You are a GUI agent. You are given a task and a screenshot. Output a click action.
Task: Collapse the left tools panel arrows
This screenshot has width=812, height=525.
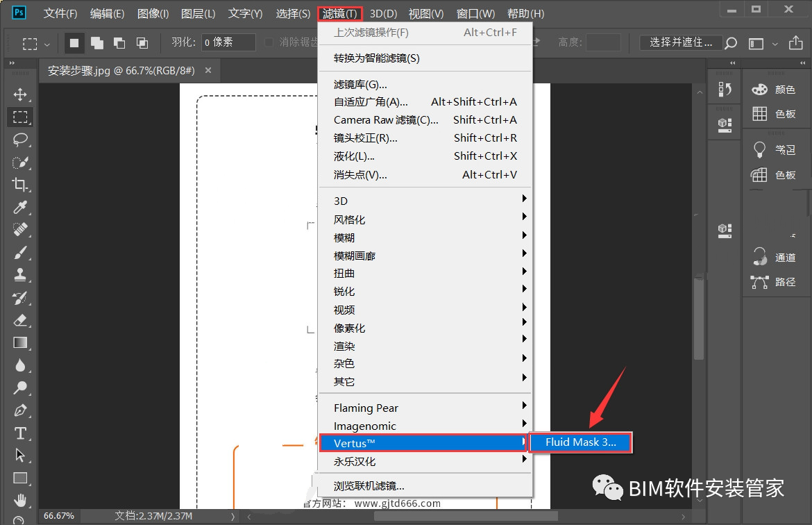pos(12,63)
